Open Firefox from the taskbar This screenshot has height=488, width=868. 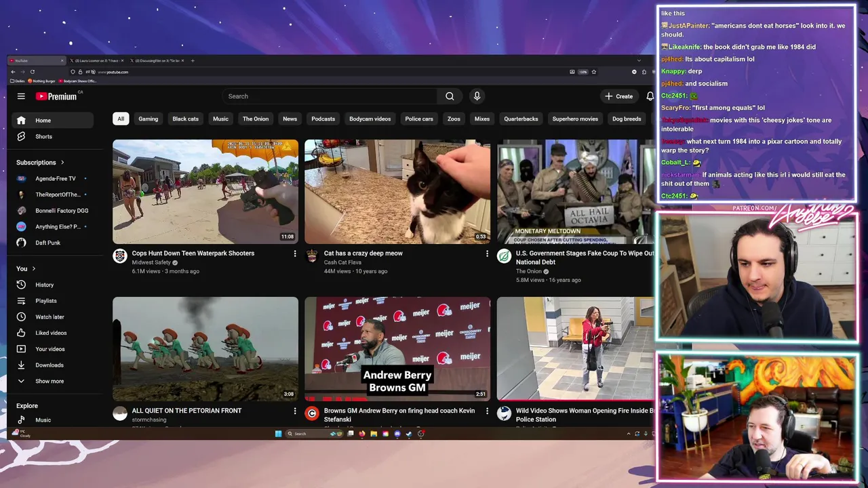[362, 434]
